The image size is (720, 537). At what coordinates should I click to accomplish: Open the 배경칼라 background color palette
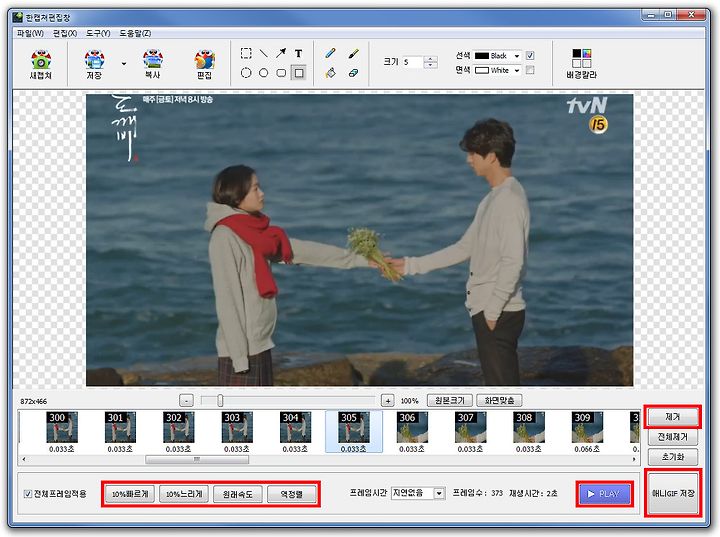pos(581,64)
